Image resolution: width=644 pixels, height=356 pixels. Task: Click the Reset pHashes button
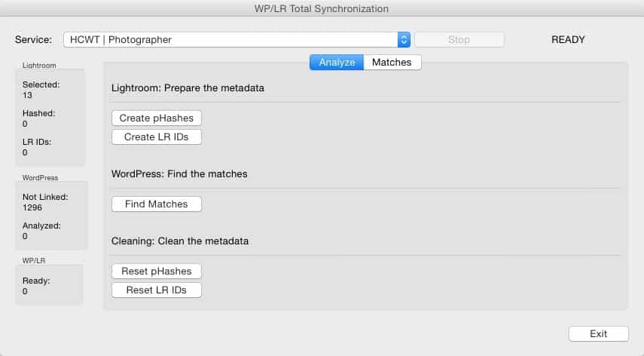point(157,272)
